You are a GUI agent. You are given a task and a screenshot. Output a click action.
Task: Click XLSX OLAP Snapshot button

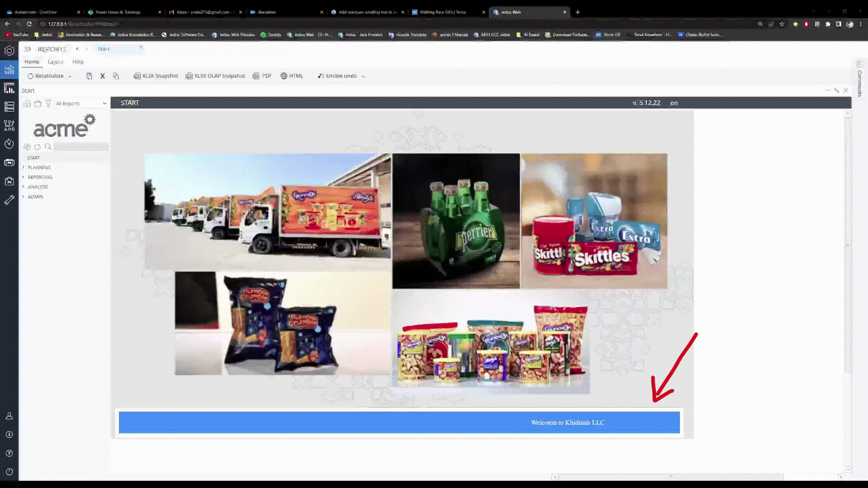click(215, 76)
